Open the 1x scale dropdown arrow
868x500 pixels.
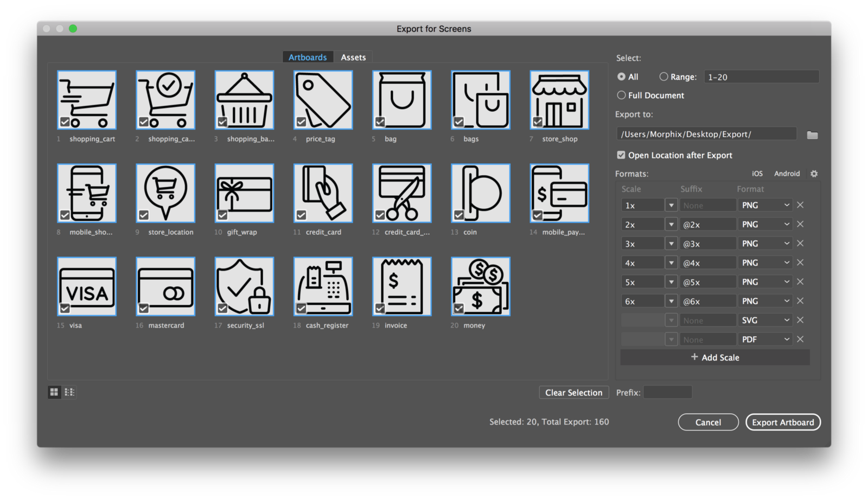point(671,206)
